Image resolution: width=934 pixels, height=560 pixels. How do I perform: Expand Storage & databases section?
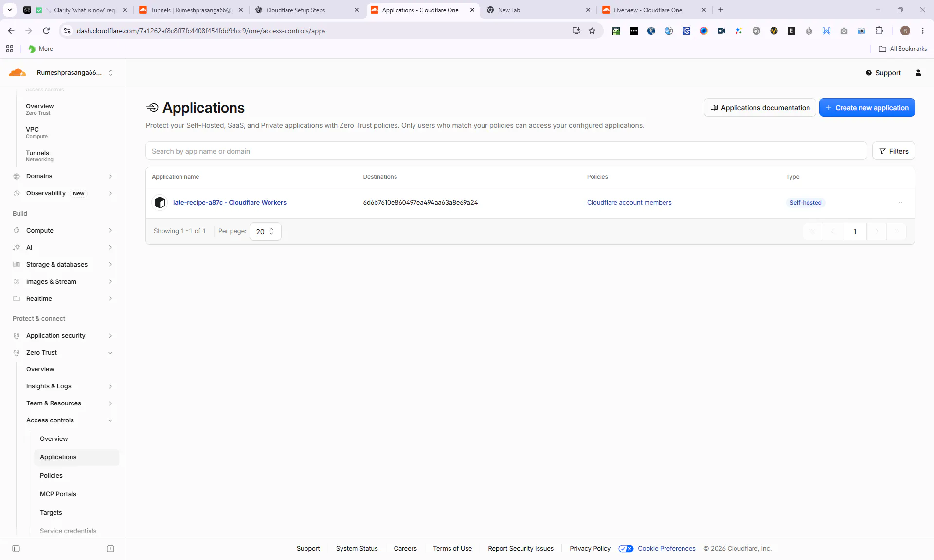click(x=63, y=265)
